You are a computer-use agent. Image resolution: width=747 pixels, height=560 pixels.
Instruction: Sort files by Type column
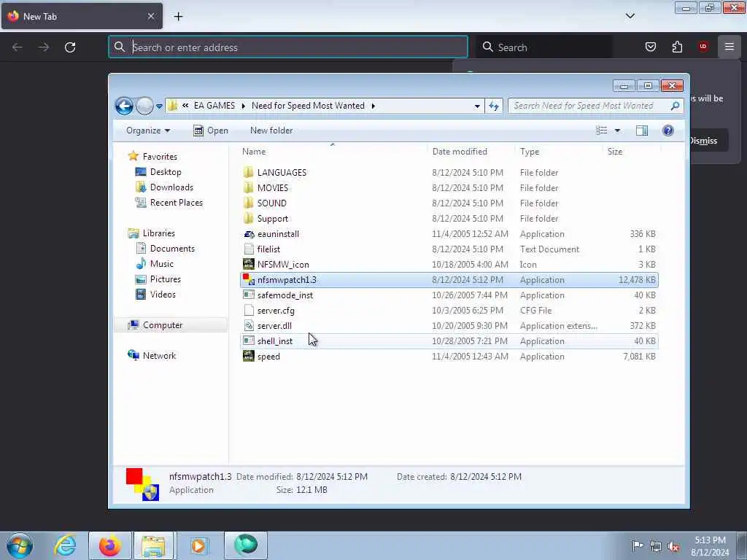[x=558, y=152]
